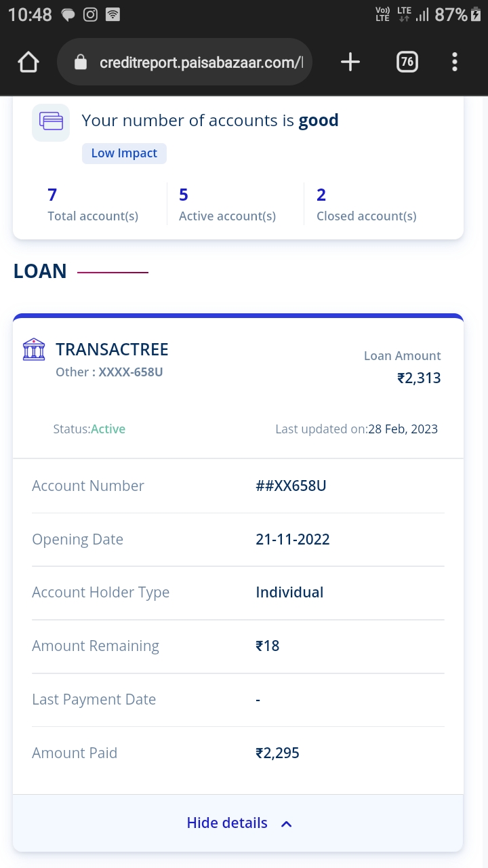This screenshot has height=868, width=488.
Task: Click the chevron arrow next to Hide details
Action: point(287,824)
